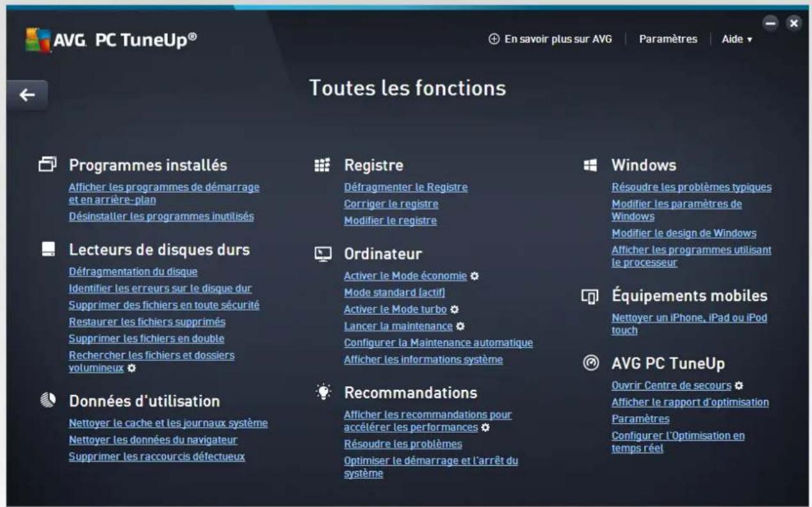Image resolution: width=812 pixels, height=507 pixels.
Task: Click the gear next to Lancer la maintenance
Action: tap(459, 326)
